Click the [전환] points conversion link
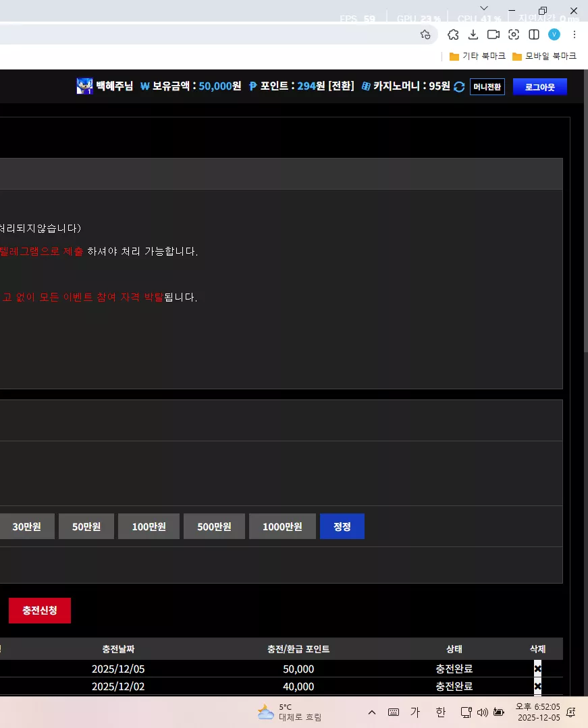The width and height of the screenshot is (588, 728). coord(341,86)
